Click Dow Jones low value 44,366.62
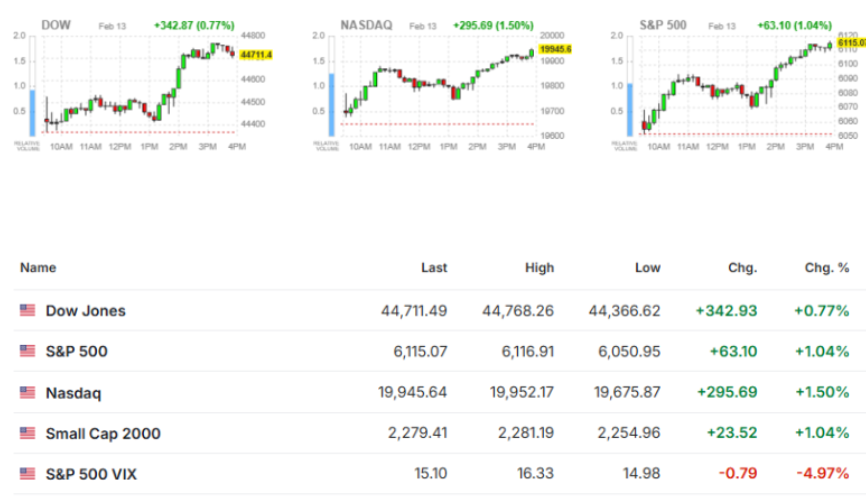The image size is (866, 498). pyautogui.click(x=625, y=311)
